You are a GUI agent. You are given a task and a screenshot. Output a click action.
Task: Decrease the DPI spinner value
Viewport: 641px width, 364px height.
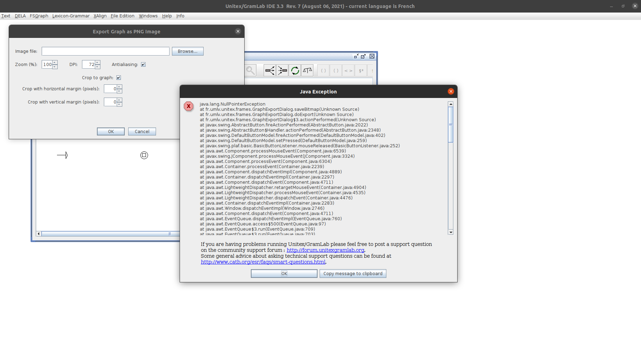click(98, 67)
